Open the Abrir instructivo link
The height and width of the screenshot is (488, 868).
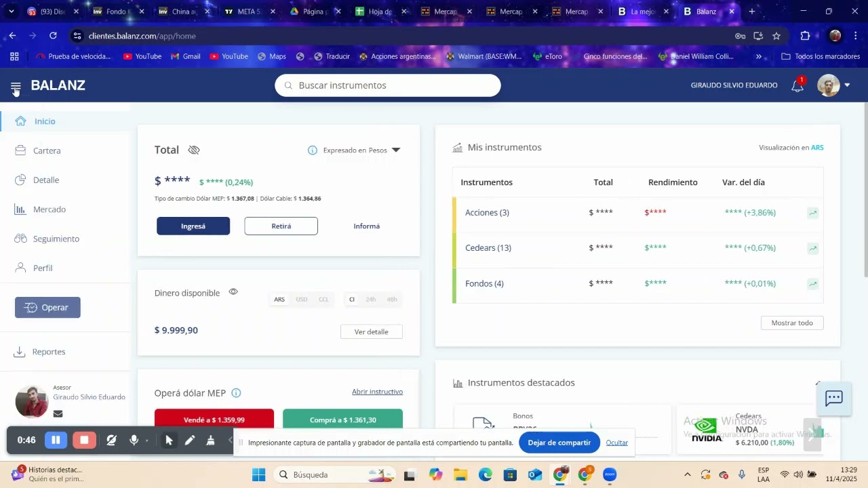pyautogui.click(x=377, y=392)
